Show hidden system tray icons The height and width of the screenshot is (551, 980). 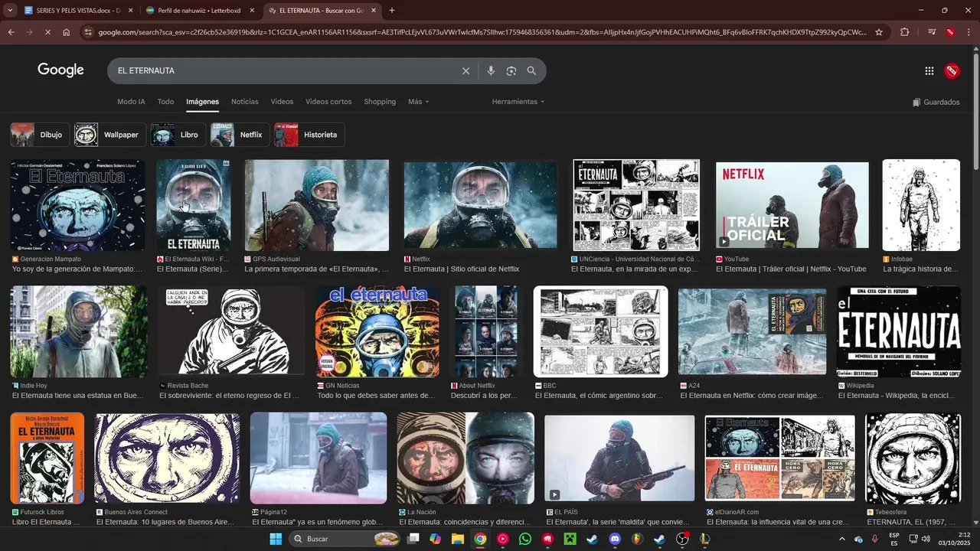click(841, 539)
